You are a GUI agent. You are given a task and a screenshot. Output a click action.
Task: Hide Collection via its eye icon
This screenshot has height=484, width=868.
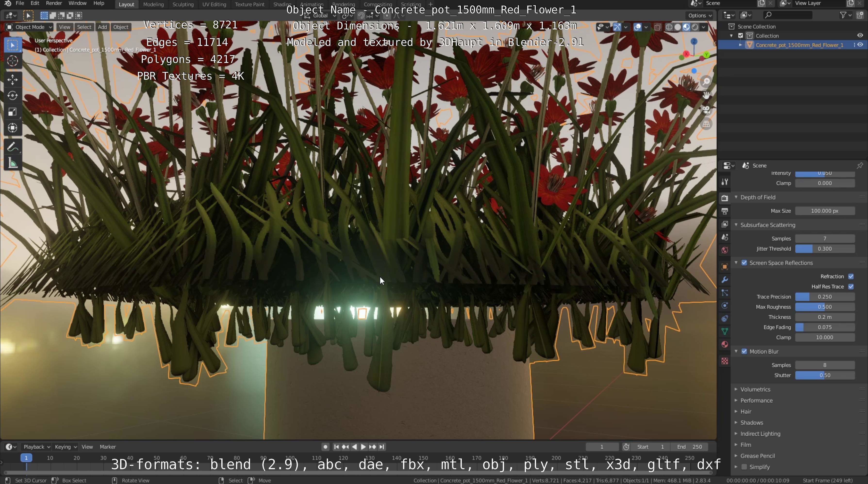click(860, 35)
